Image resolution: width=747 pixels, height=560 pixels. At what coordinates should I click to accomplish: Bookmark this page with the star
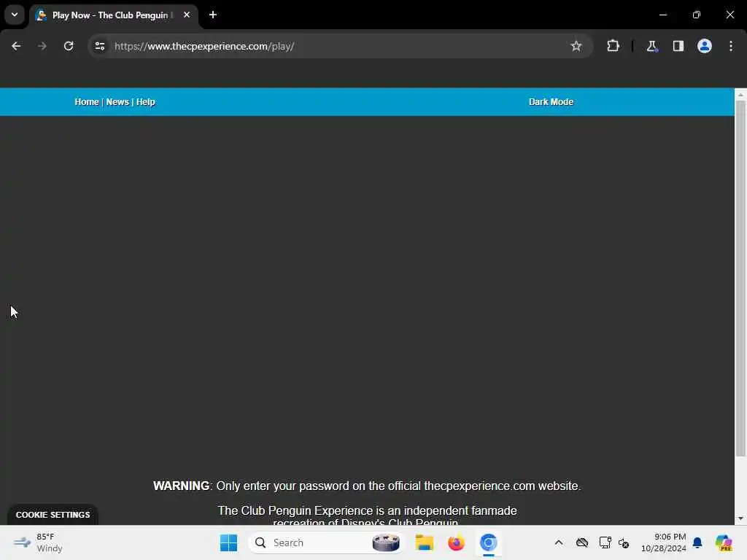click(576, 46)
